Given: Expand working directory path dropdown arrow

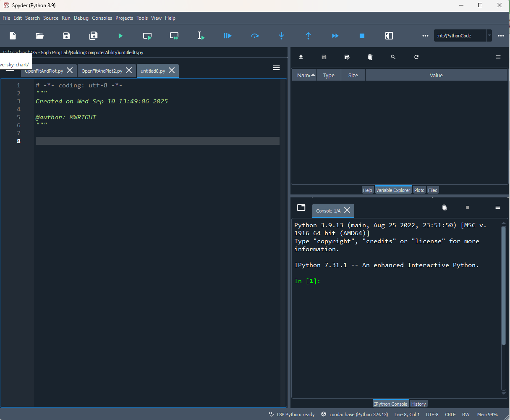Looking at the screenshot, I should tap(489, 36).
